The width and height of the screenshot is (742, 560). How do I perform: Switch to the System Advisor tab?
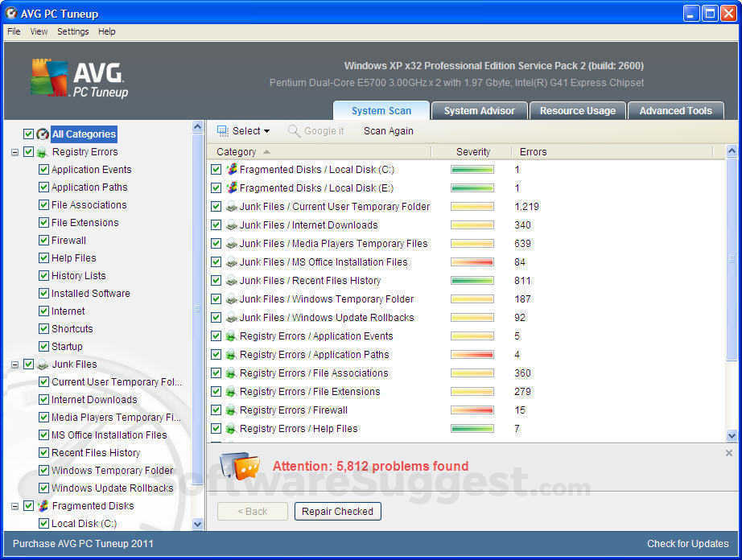[479, 111]
